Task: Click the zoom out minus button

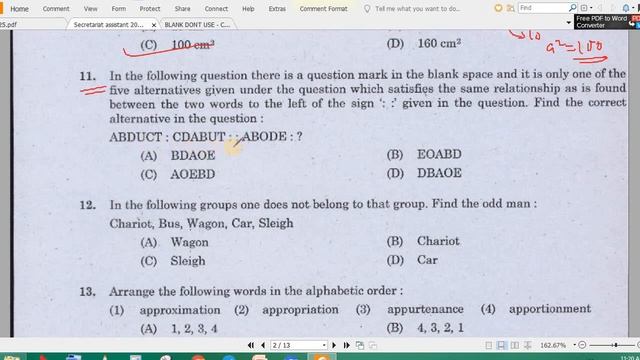Action: pyautogui.click(x=582, y=345)
